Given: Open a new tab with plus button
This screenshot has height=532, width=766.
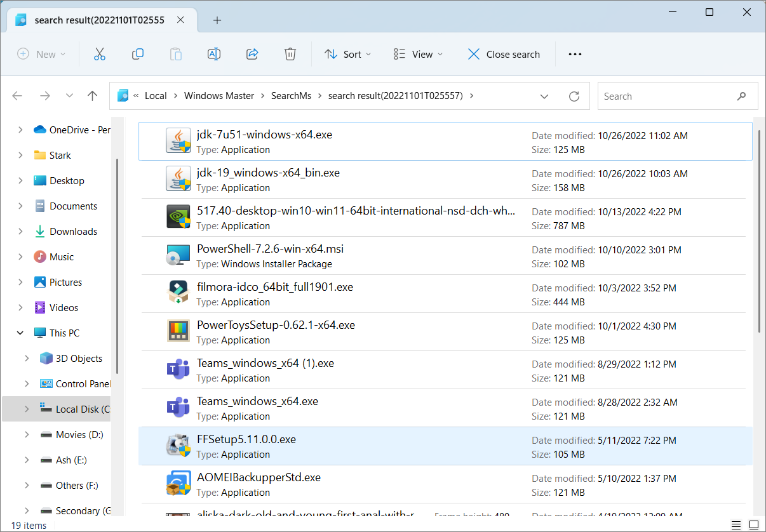Looking at the screenshot, I should coord(217,20).
